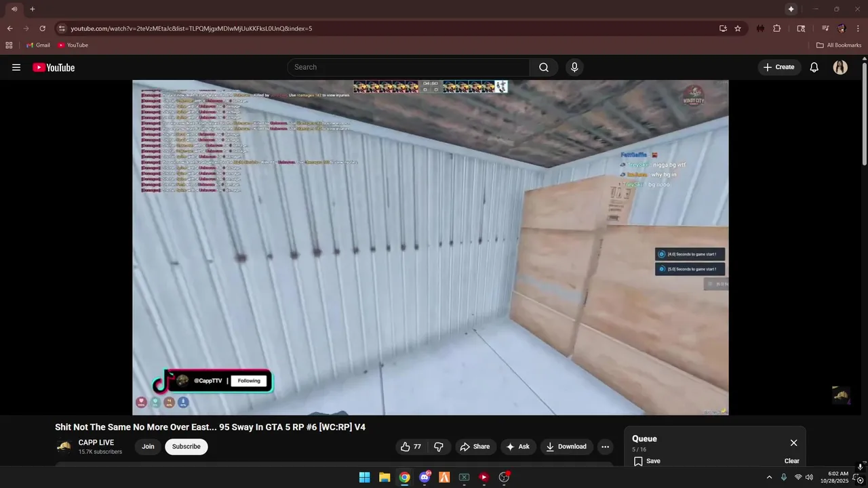This screenshot has width=868, height=488.
Task: Show hidden system tray icons
Action: [769, 477]
